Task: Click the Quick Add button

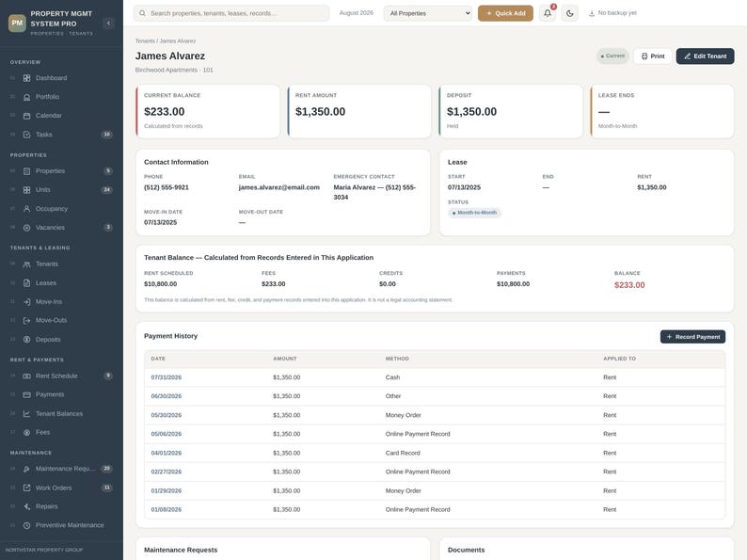Action: tap(505, 13)
